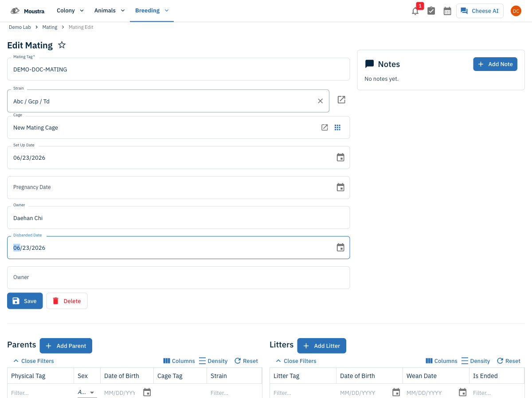Screen dimensions: 532x398
Task: Open the Set Up Date calendar picker
Action: coord(340,158)
